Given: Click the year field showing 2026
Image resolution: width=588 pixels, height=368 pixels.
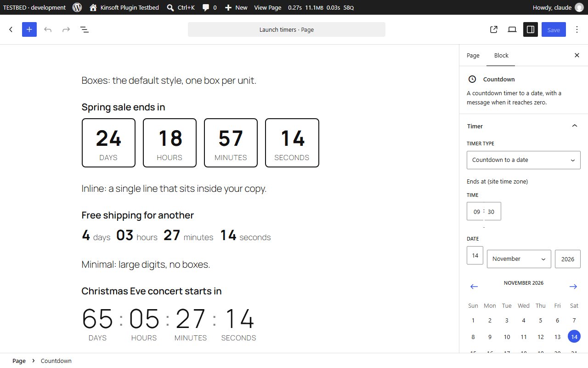Looking at the screenshot, I should (x=568, y=259).
